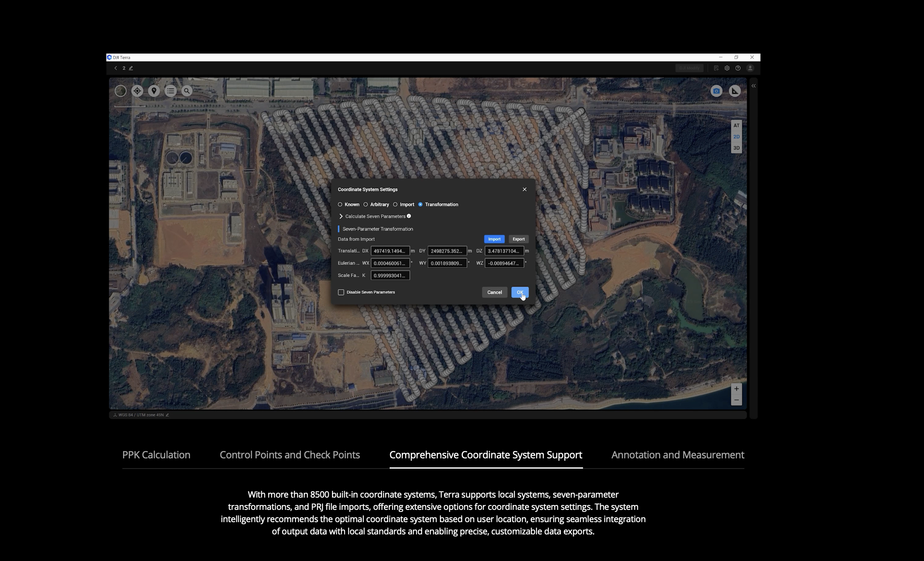
Task: Open the list view icon on map
Action: tap(170, 91)
